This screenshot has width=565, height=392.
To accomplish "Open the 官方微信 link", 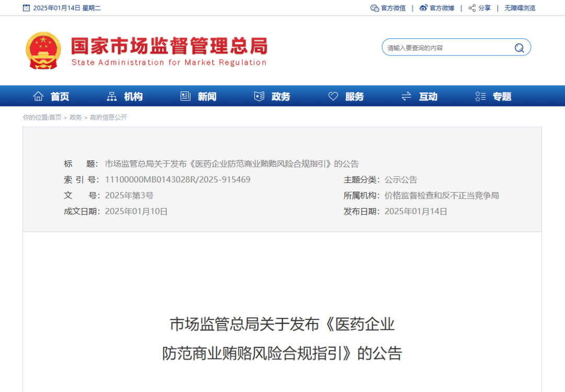I will (393, 8).
